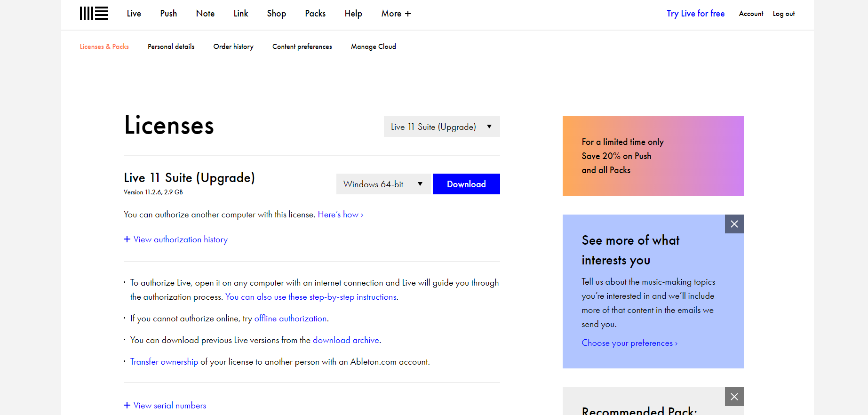
Task: Open the Account link
Action: pos(751,14)
